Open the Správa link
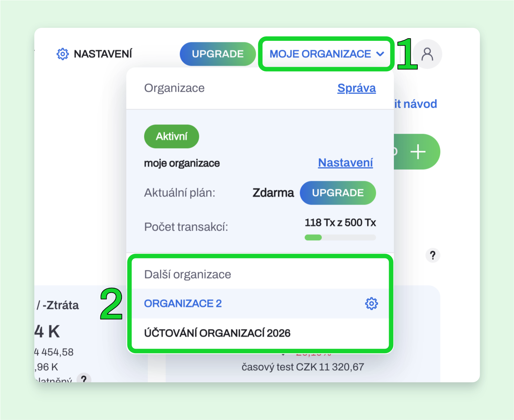Image resolution: width=514 pixels, height=420 pixels. (x=356, y=88)
